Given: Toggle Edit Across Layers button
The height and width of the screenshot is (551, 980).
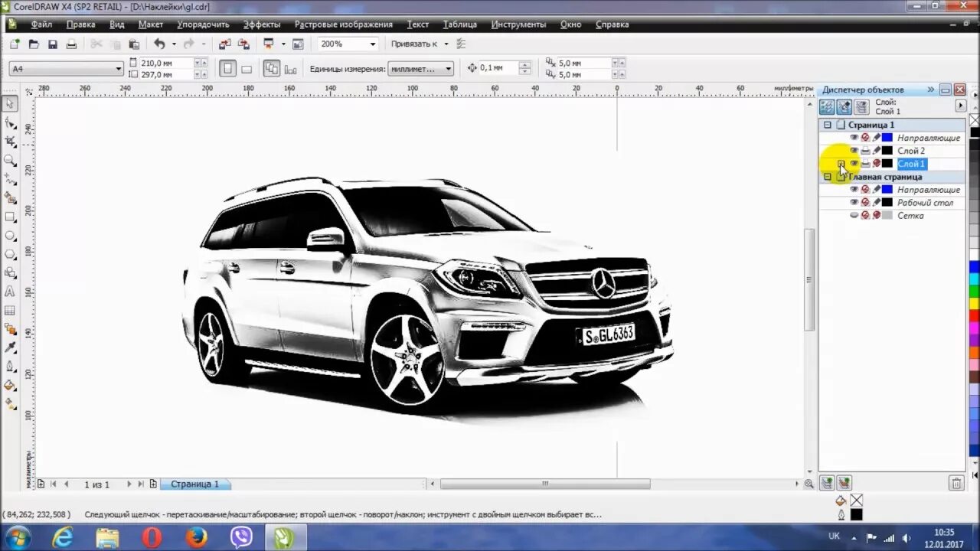Looking at the screenshot, I should [844, 107].
